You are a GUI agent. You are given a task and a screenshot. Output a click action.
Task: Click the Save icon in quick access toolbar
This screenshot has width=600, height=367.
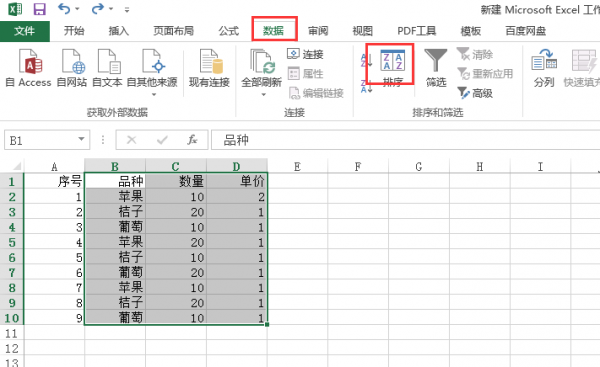click(x=39, y=9)
